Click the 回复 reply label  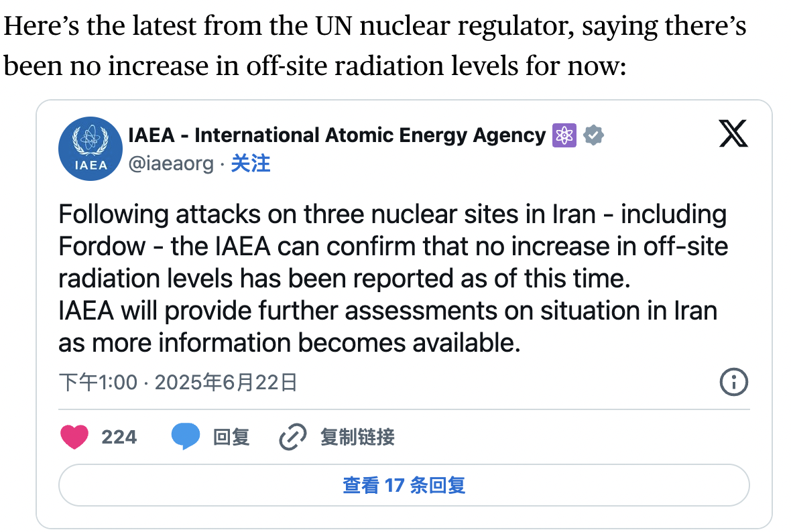tap(231, 438)
